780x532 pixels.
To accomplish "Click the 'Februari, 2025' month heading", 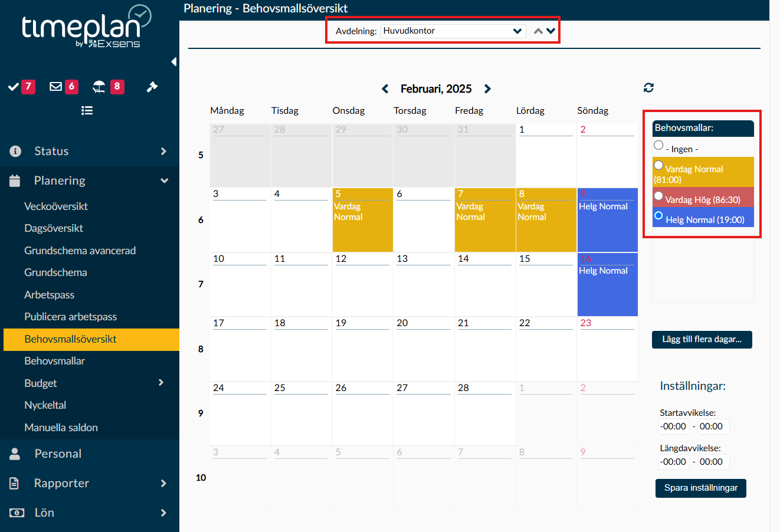I will (x=436, y=89).
